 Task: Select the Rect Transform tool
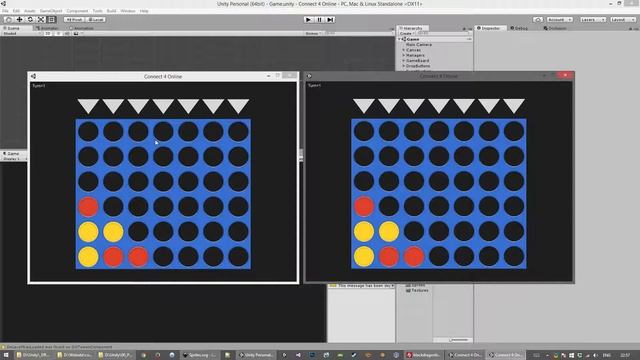tap(52, 20)
